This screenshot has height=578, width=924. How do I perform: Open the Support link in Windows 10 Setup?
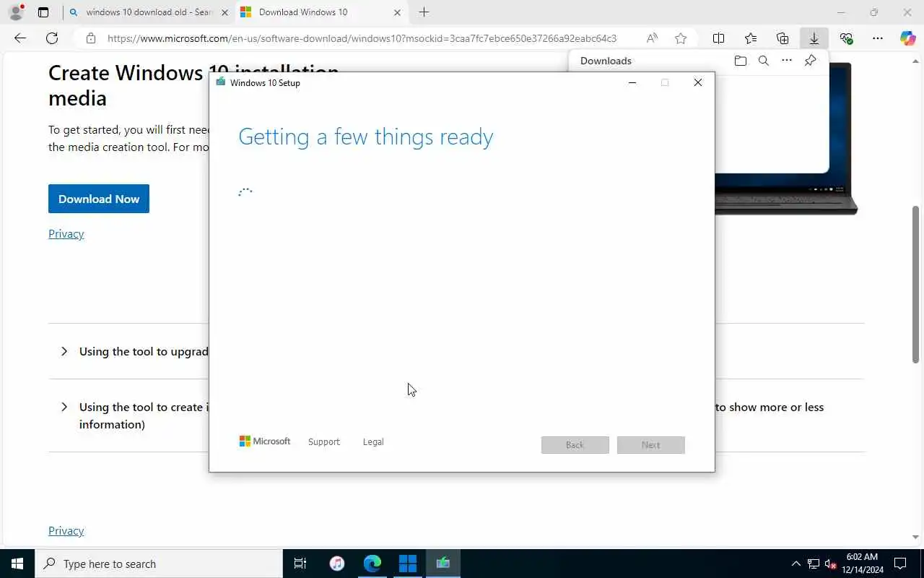click(x=324, y=441)
